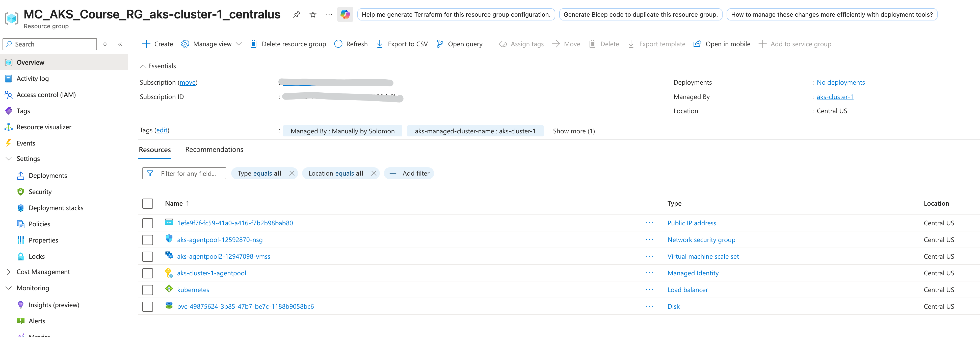The height and width of the screenshot is (337, 980).
Task: Select all resources with header checkbox
Action: [148, 204]
